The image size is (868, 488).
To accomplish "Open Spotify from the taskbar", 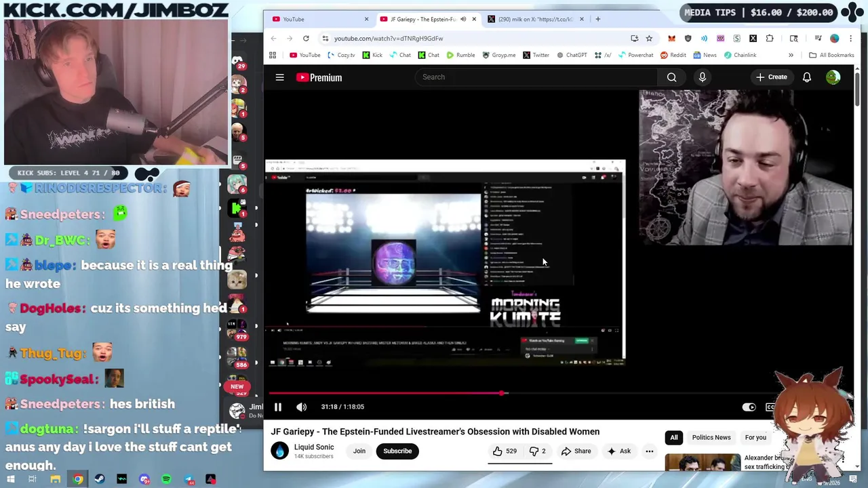I will pos(166,479).
